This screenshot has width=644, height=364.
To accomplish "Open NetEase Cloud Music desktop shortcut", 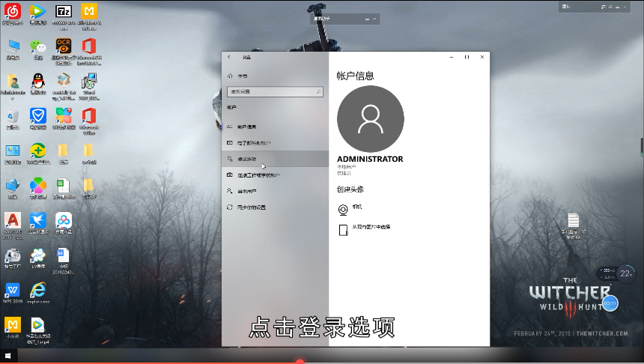I will tap(13, 14).
